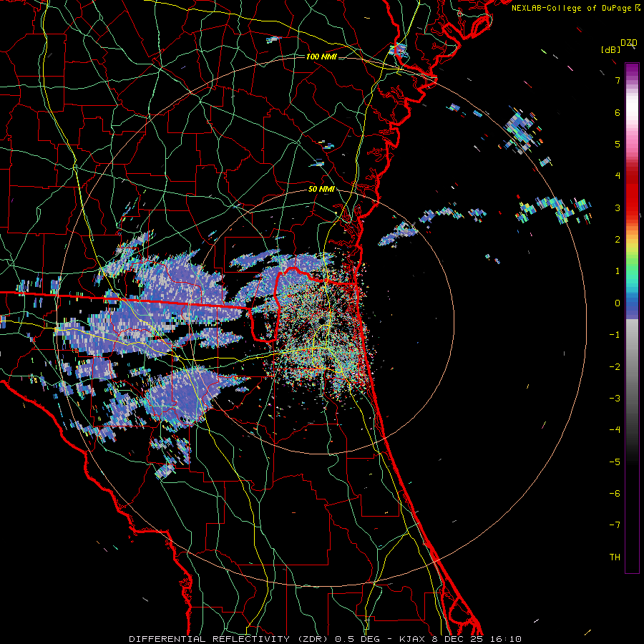Select the -7 value on color scale

click(x=615, y=525)
